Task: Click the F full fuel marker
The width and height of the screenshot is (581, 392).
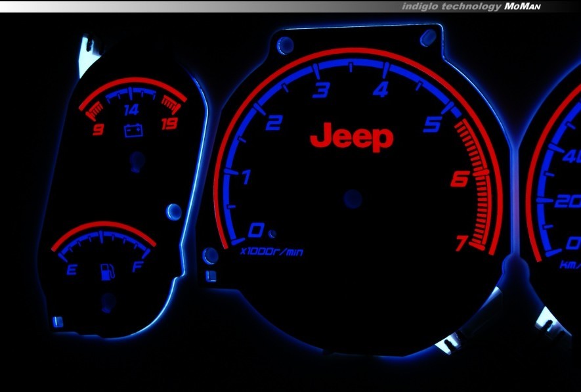Action: (138, 267)
